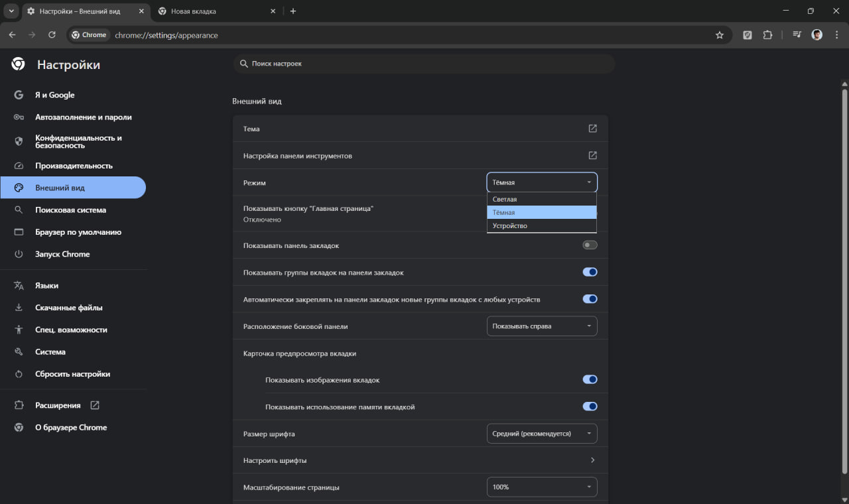Bookmark this page with the star icon
The width and height of the screenshot is (849, 504).
tap(720, 35)
